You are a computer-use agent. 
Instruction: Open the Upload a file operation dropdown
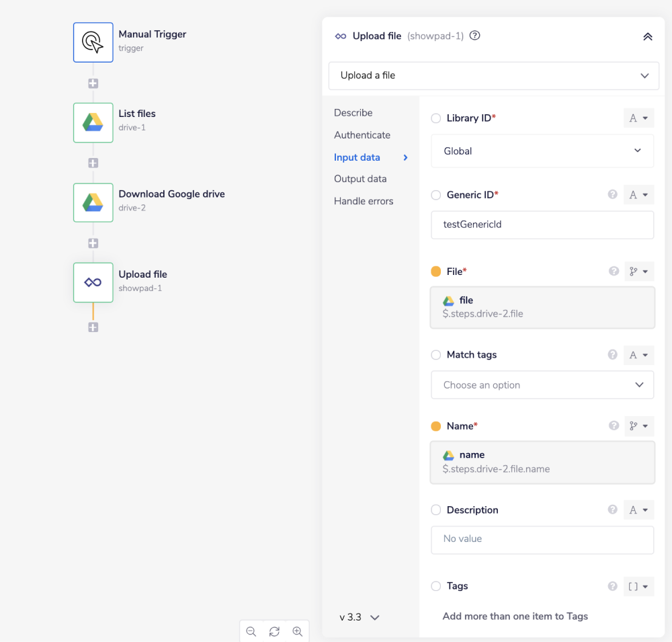tap(493, 75)
